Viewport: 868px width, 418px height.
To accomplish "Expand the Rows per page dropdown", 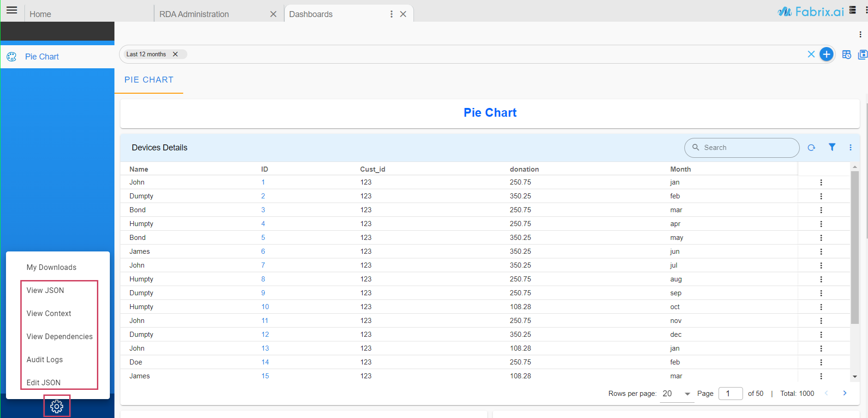I will coord(687,394).
